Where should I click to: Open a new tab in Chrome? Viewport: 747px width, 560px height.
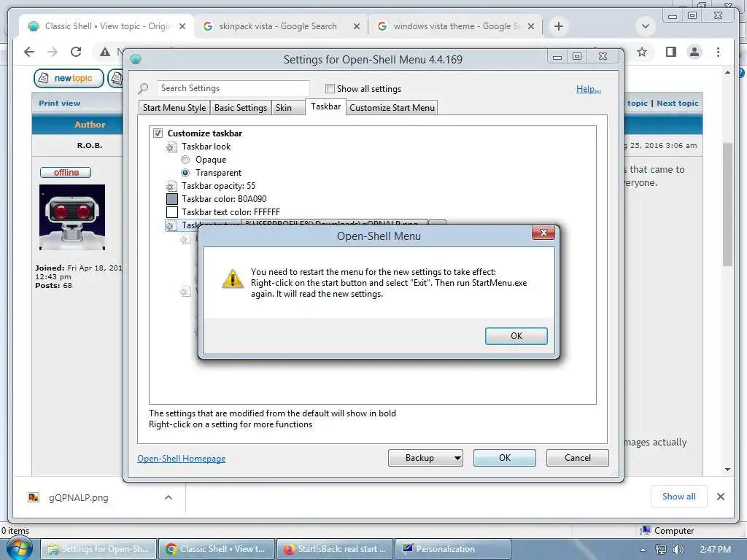[559, 26]
